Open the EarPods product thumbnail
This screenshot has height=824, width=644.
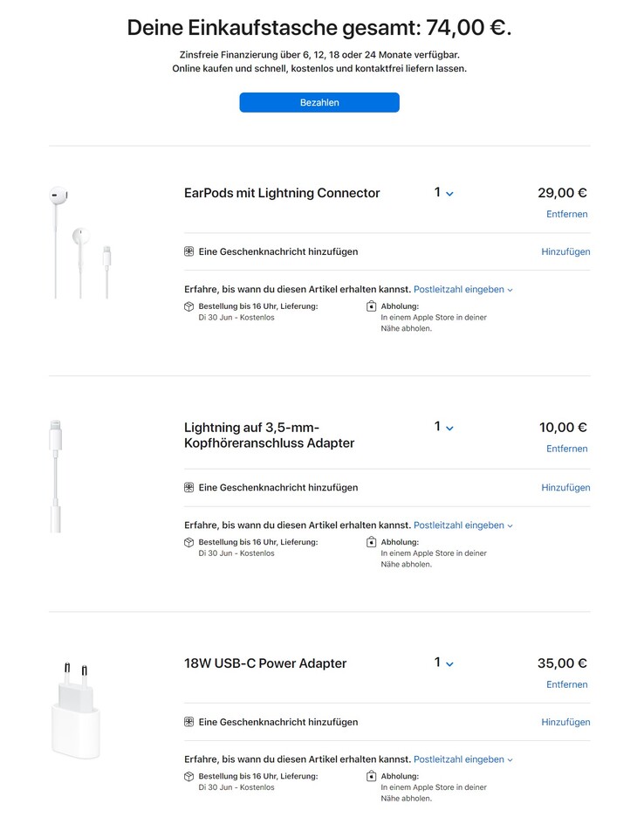[x=80, y=242]
